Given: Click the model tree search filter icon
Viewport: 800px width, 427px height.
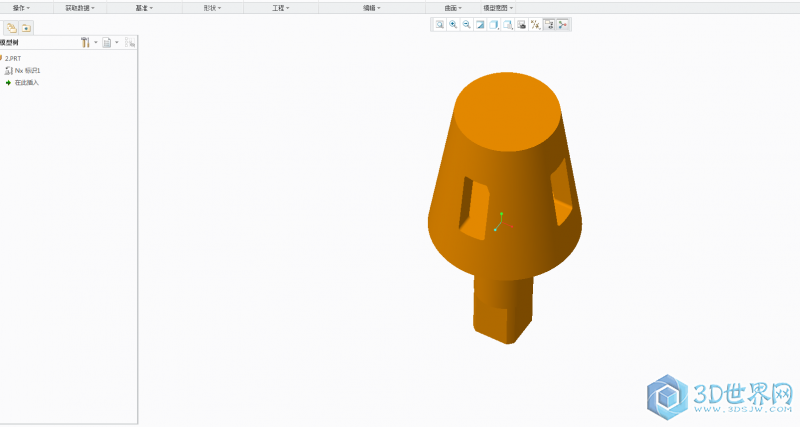Looking at the screenshot, I should tap(130, 42).
